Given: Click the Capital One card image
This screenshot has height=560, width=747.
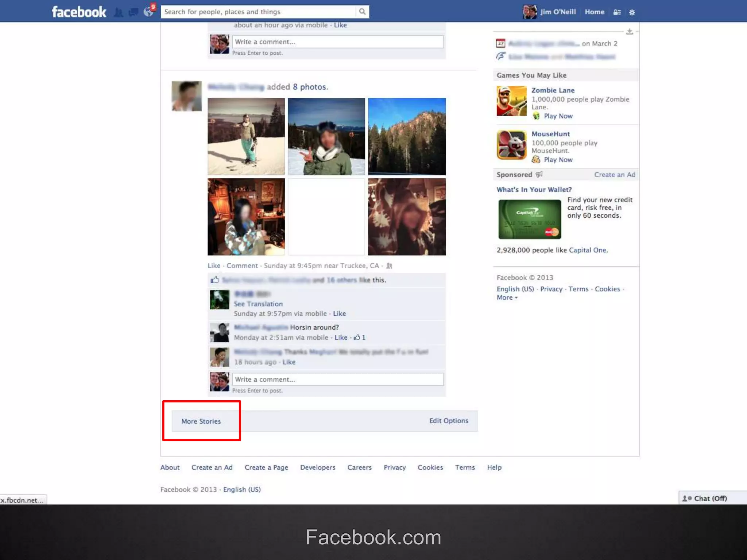Looking at the screenshot, I should coord(530,219).
